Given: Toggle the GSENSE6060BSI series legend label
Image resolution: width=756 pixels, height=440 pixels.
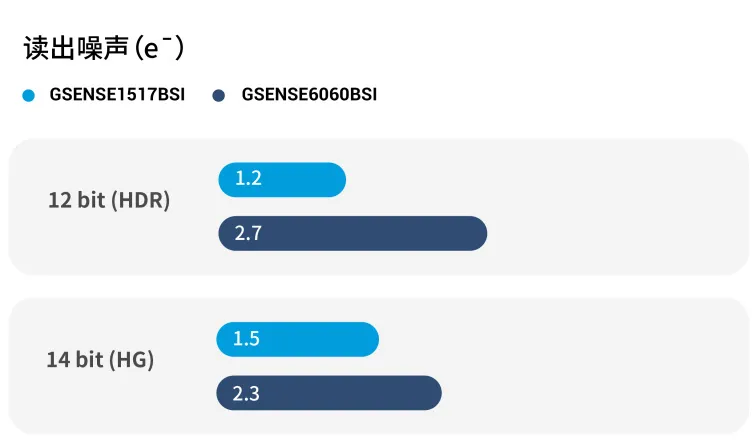Looking at the screenshot, I should 309,96.
